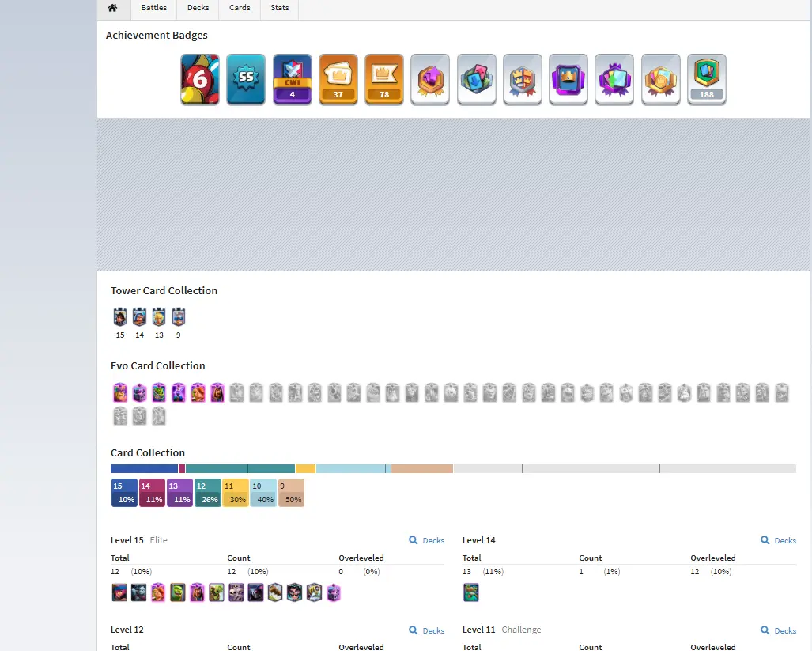Click the Valkyrie card under Level 15
Image resolution: width=812 pixels, height=651 pixels.
pos(158,592)
